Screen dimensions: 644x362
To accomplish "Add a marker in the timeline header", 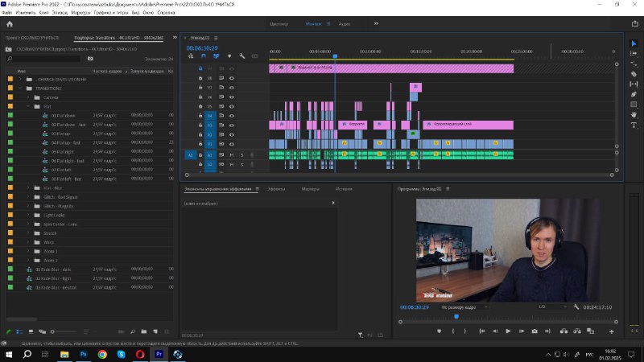I will click(x=229, y=56).
